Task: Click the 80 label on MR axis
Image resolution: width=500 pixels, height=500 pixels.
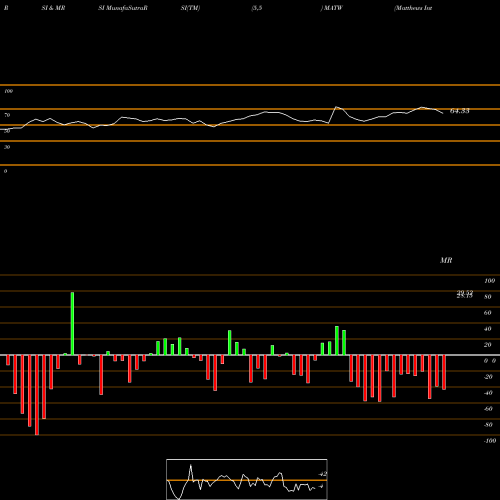Action: (x=488, y=297)
